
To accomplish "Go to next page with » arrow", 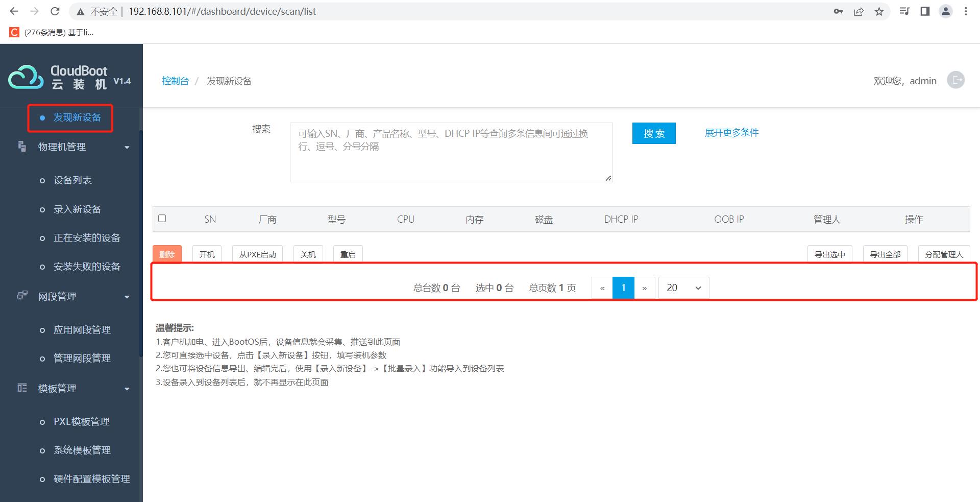I will point(645,288).
